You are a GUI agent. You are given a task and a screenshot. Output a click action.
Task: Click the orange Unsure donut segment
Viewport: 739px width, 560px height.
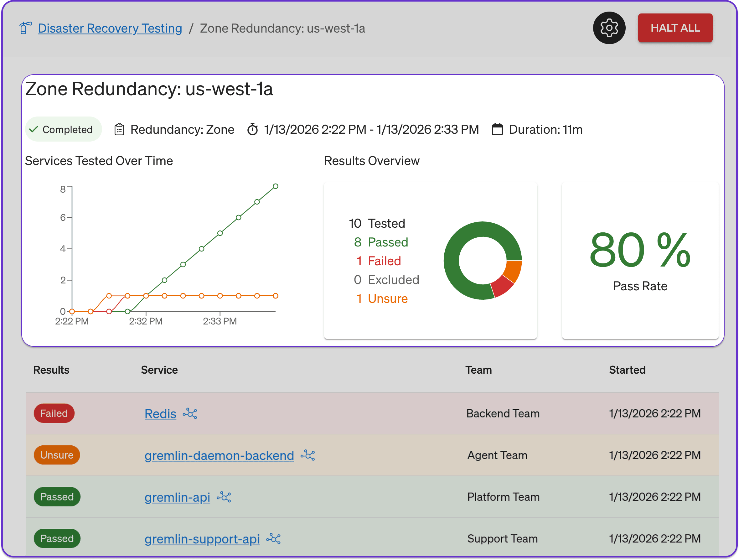click(513, 271)
